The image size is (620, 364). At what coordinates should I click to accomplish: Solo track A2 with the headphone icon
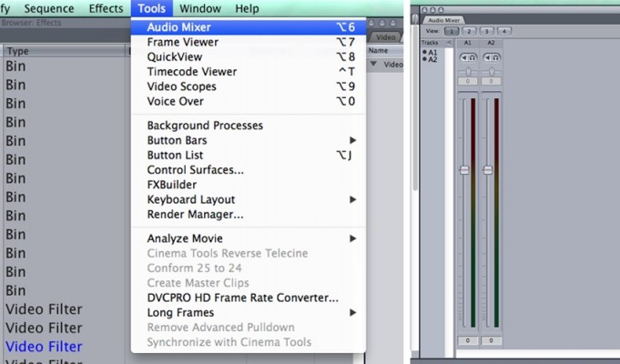(x=496, y=57)
